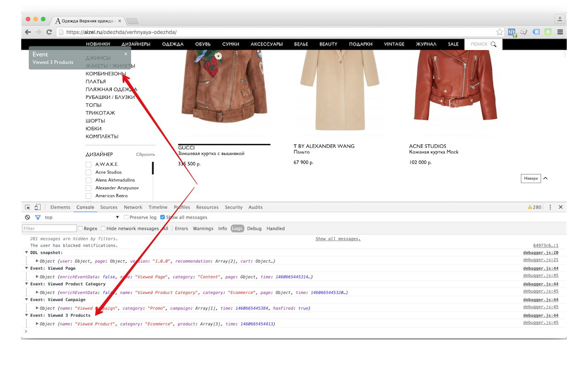
Task: Open the 'top' execution context dropdown
Action: (x=82, y=217)
